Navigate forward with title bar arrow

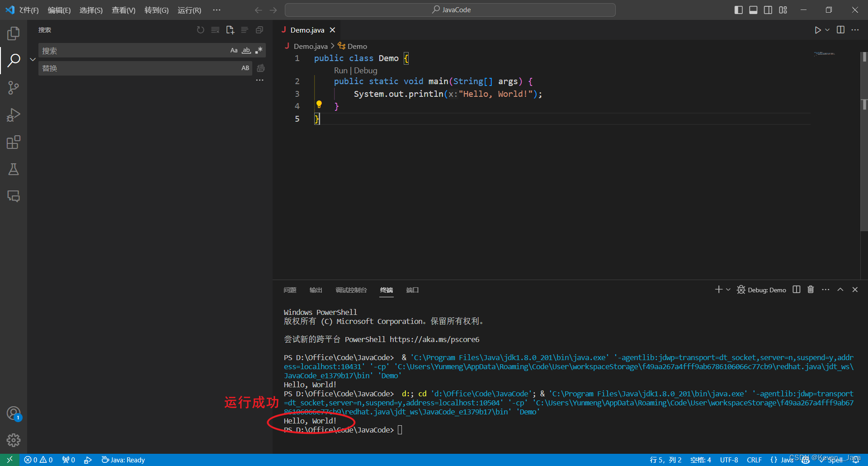[273, 10]
